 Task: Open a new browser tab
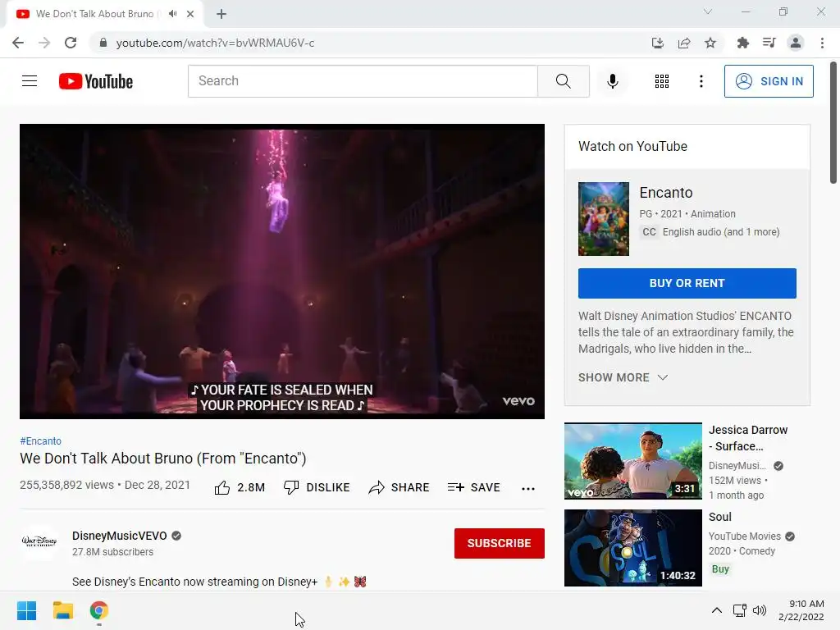tap(221, 14)
